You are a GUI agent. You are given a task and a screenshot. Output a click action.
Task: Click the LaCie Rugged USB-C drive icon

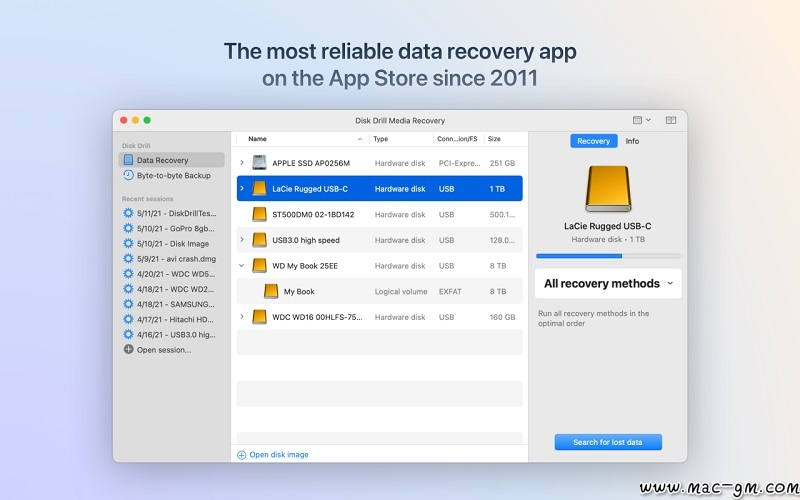pos(259,188)
